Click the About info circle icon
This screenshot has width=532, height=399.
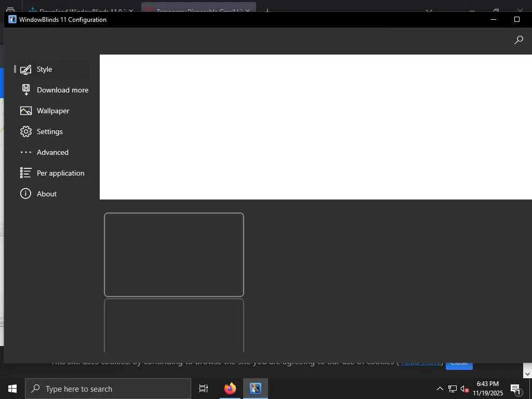click(x=26, y=194)
